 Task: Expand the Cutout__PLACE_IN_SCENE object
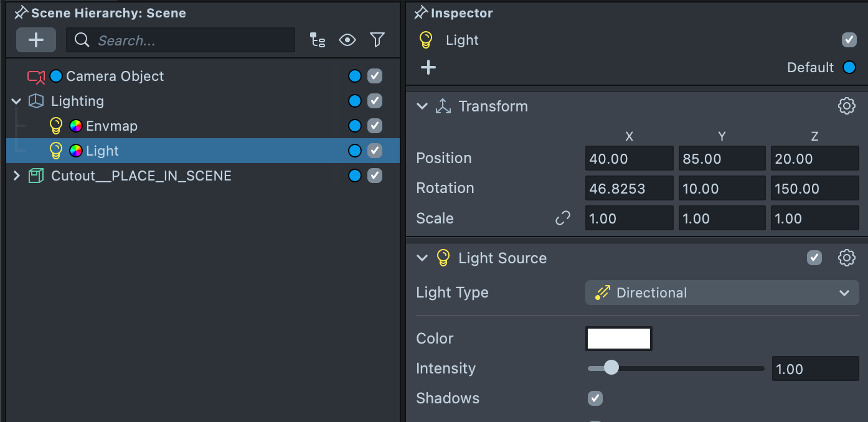17,176
